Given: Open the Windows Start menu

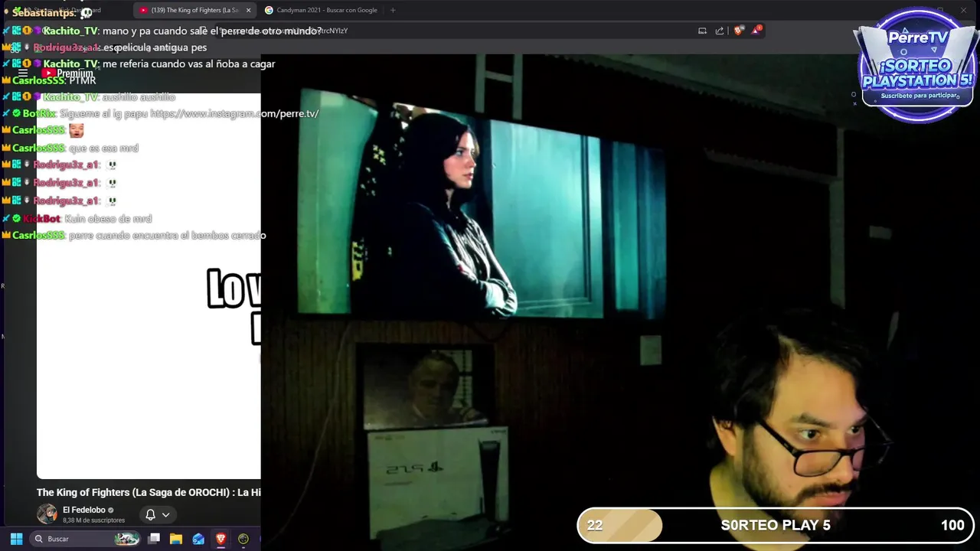Looking at the screenshot, I should tap(16, 539).
